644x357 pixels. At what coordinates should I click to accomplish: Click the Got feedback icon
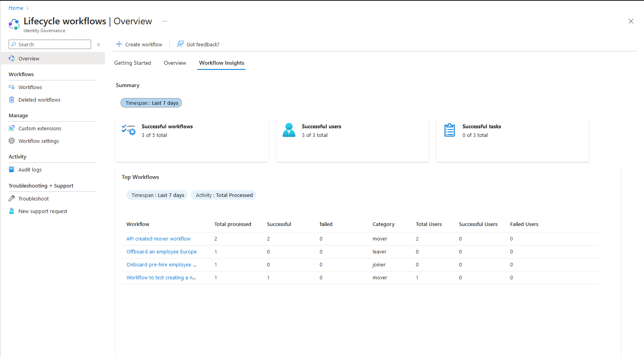coord(180,44)
